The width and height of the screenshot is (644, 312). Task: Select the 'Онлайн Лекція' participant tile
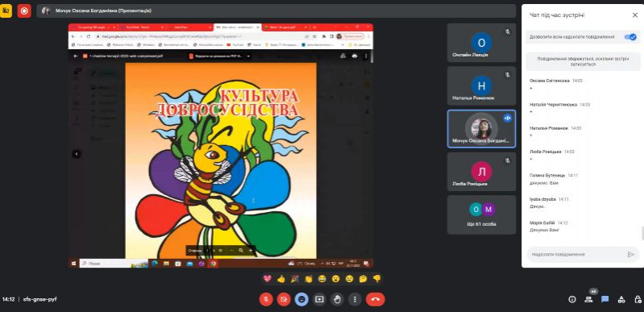[x=481, y=43]
